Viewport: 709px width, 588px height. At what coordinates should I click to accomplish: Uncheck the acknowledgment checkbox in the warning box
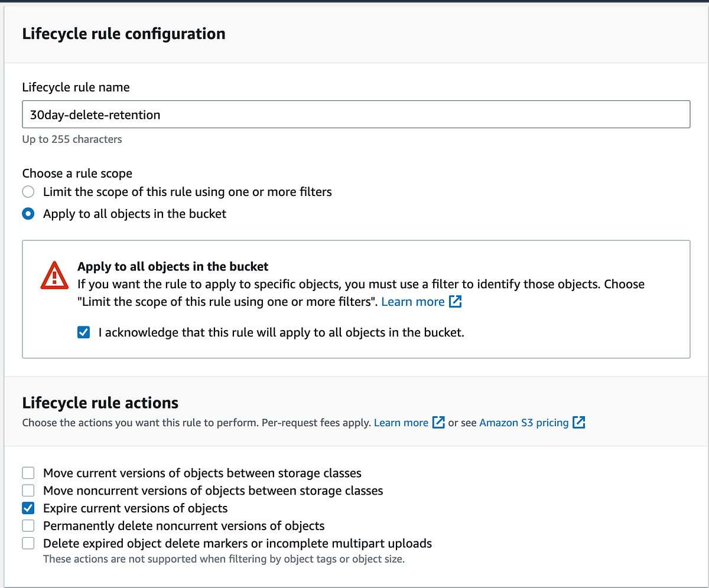83,332
